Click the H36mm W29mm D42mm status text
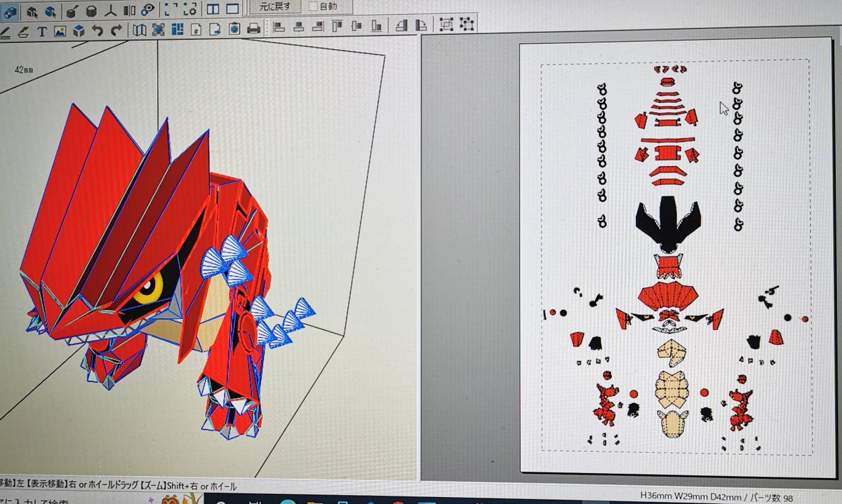 (x=693, y=498)
